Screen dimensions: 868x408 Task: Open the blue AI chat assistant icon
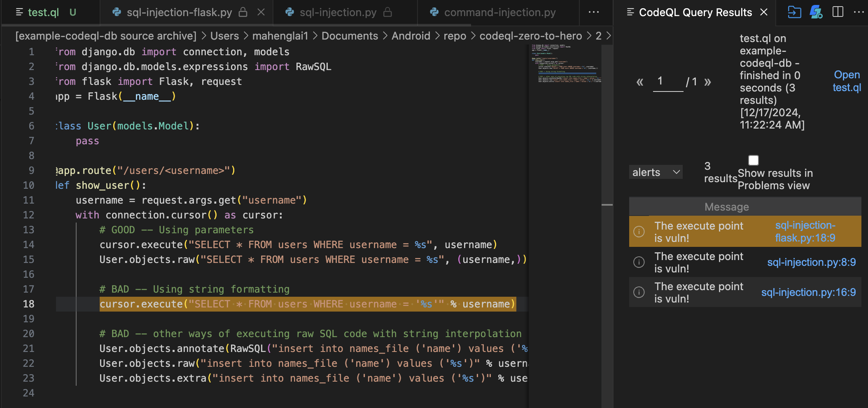click(x=816, y=12)
